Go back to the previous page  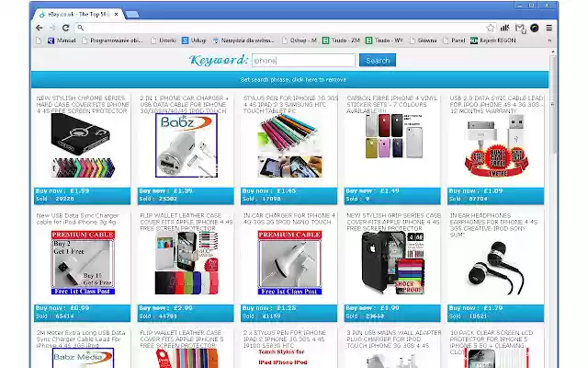(39, 28)
